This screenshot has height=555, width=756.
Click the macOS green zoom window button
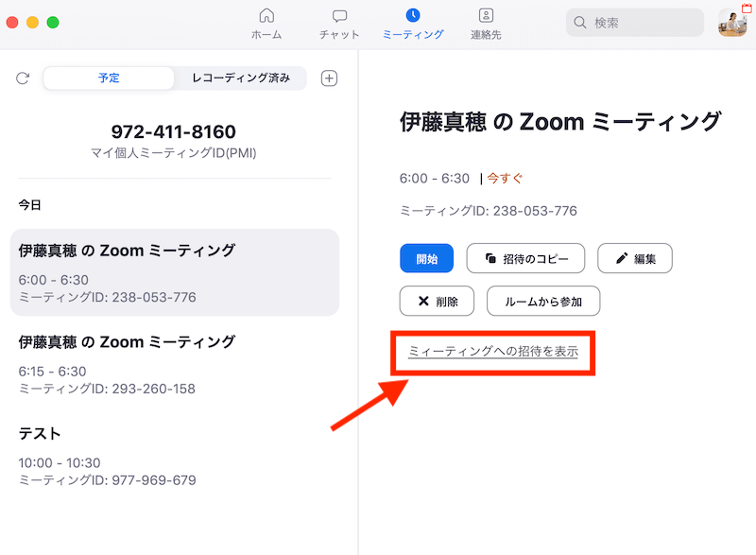point(53,22)
